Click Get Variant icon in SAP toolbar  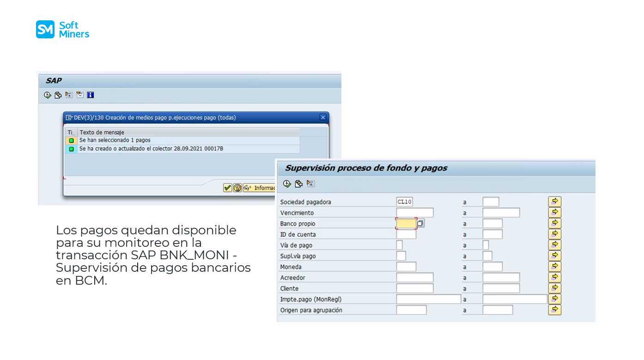tap(58, 95)
